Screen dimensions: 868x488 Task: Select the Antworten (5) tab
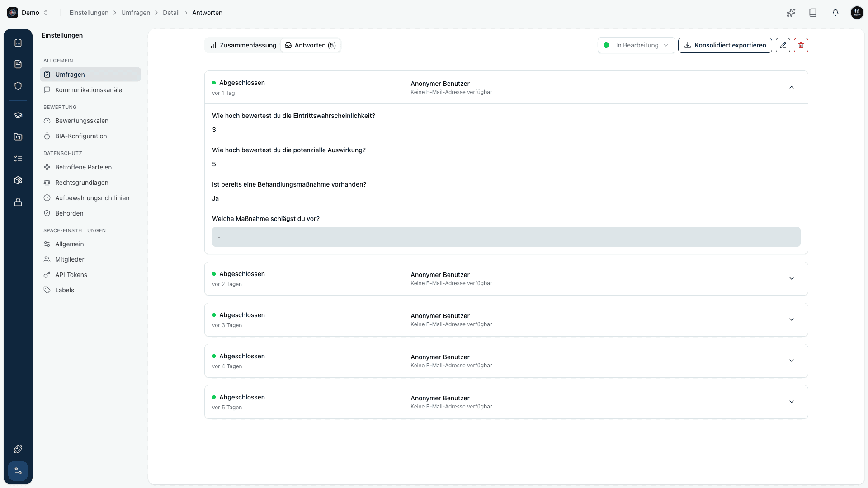[310, 45]
